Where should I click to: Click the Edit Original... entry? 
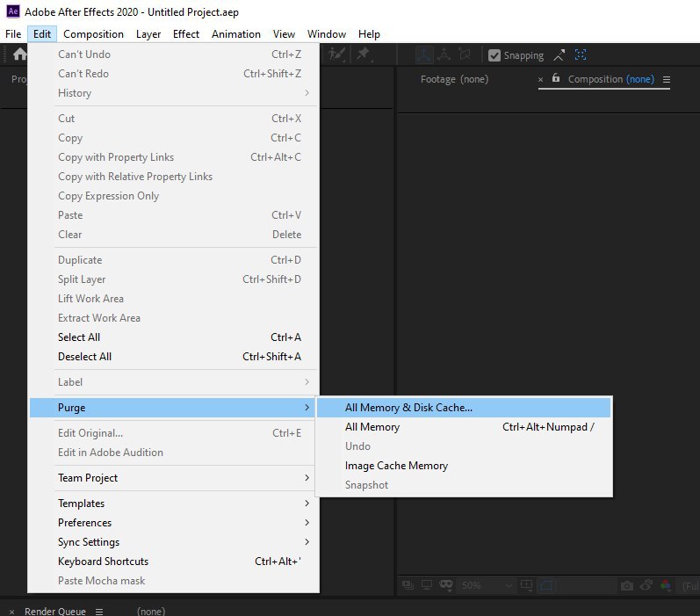click(x=174, y=433)
